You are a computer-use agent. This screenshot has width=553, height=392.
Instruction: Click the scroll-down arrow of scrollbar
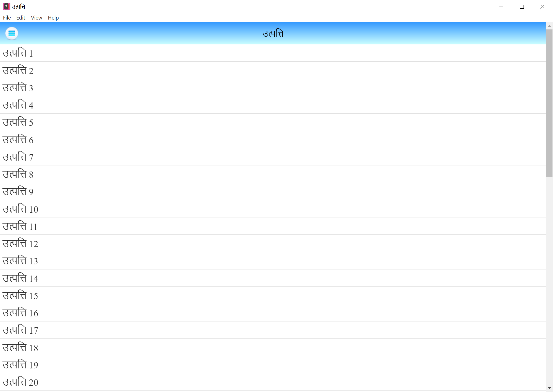pyautogui.click(x=549, y=388)
